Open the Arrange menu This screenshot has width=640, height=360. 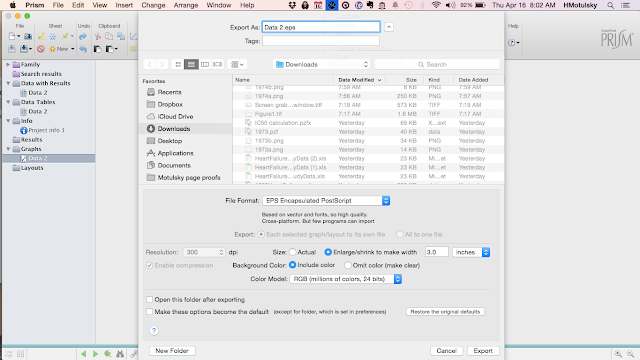[x=186, y=5]
